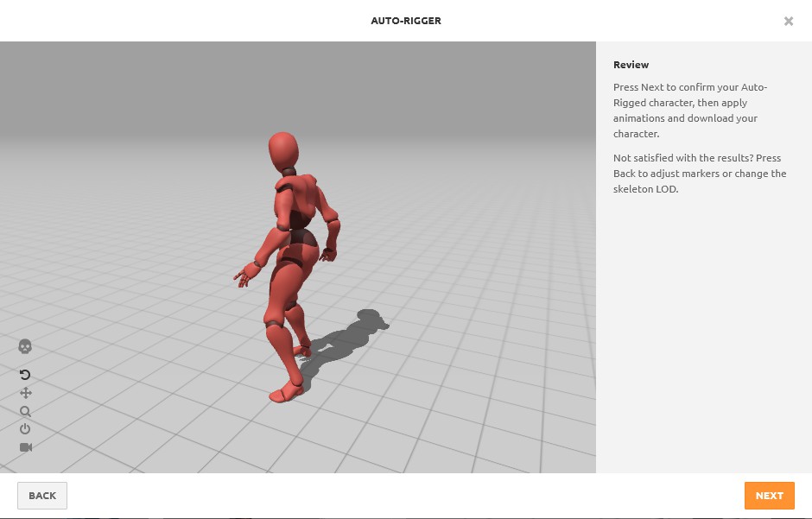The width and height of the screenshot is (812, 519).
Task: Confirm rig with the NEXT button
Action: (x=770, y=496)
